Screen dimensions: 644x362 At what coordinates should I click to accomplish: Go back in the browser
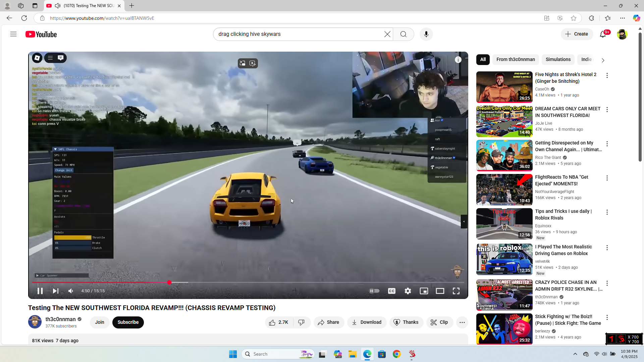(x=9, y=18)
